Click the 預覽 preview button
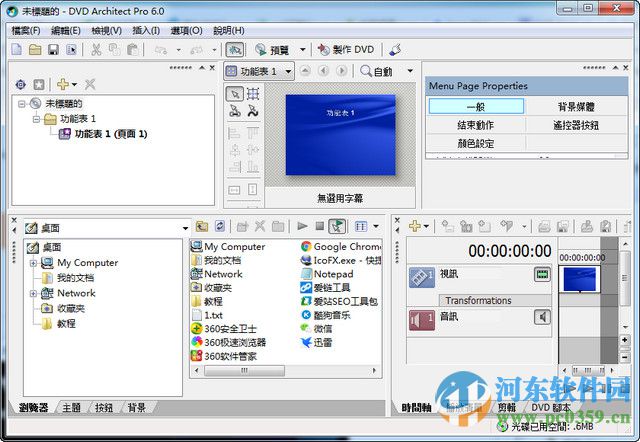Screen dimensions: 640x442 272,50
